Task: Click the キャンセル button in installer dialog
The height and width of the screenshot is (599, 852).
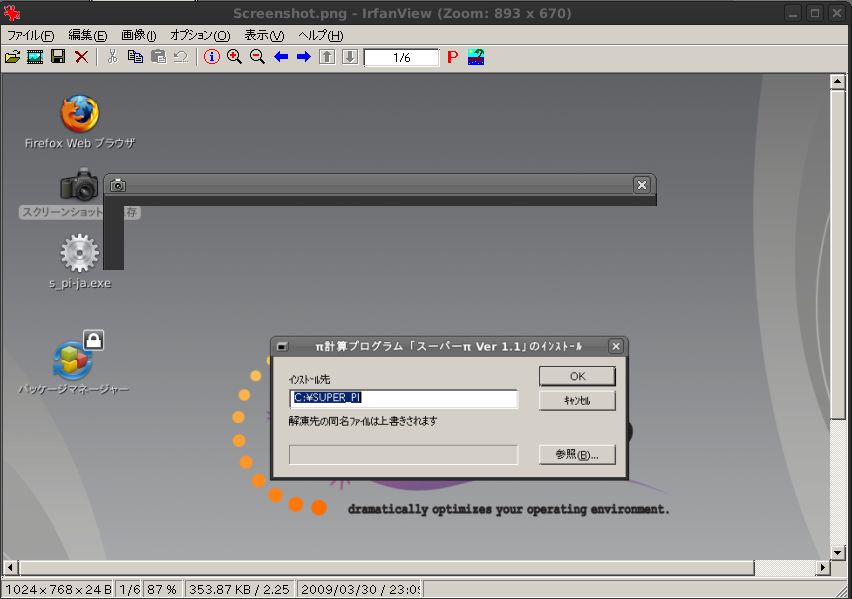Action: point(577,401)
